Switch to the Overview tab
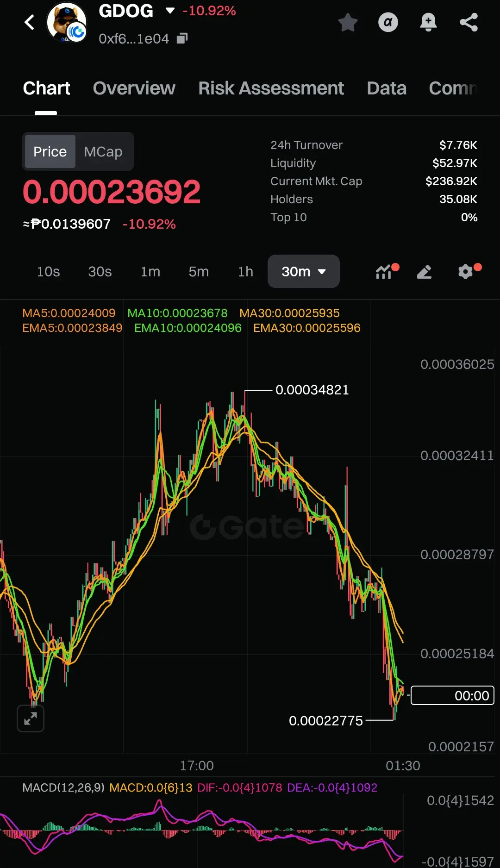The height and width of the screenshot is (868, 500). [x=134, y=88]
